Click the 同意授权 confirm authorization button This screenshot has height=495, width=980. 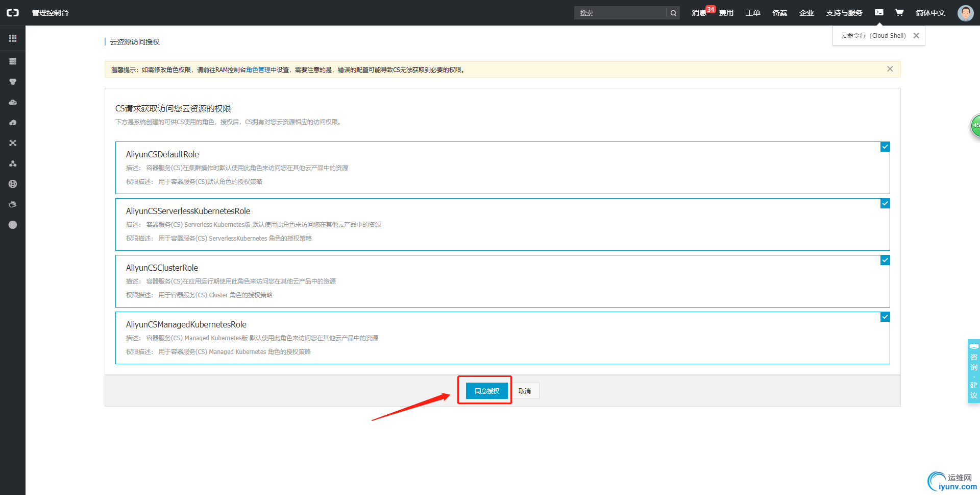487,391
